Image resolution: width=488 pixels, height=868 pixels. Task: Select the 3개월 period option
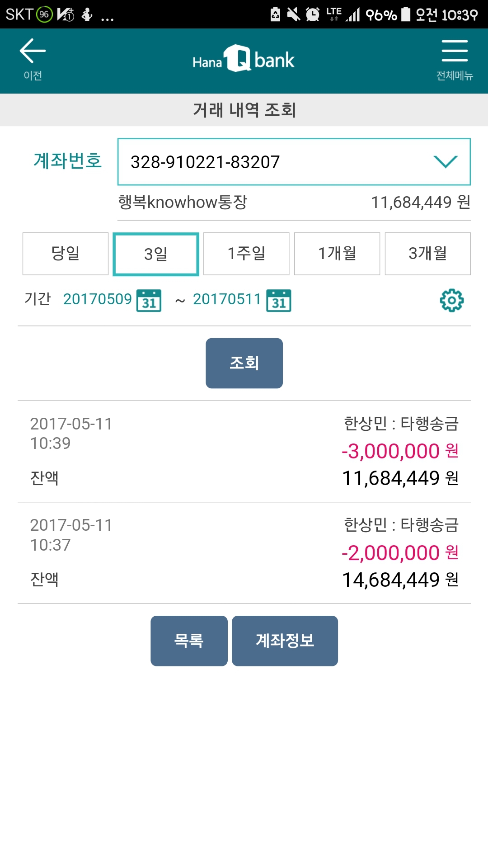[427, 254]
